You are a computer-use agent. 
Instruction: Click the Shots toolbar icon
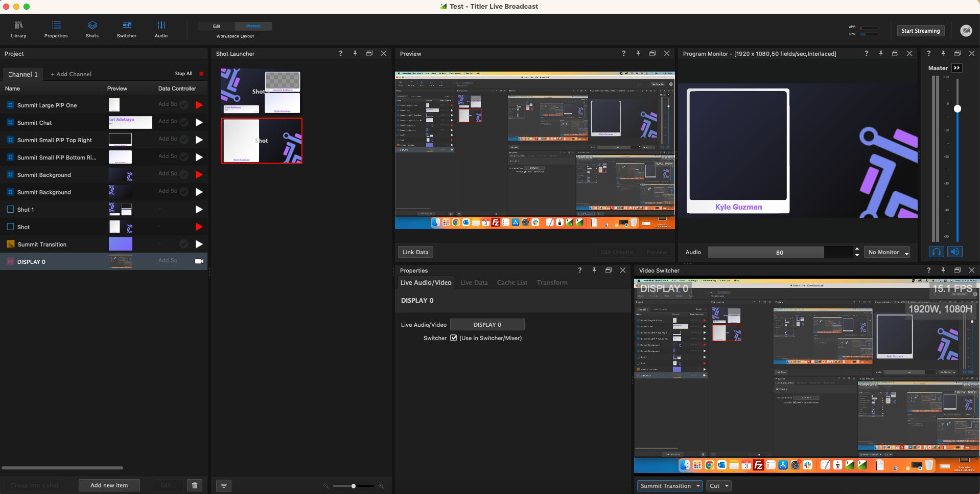[92, 30]
